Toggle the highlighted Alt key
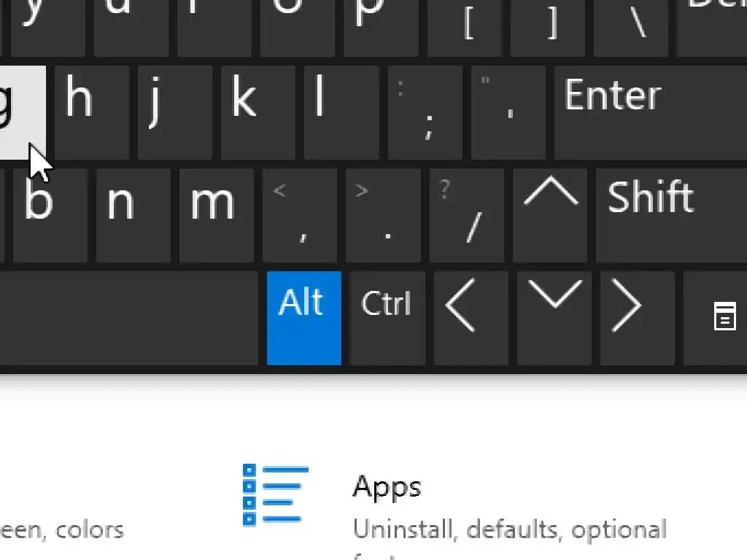 [x=303, y=318]
